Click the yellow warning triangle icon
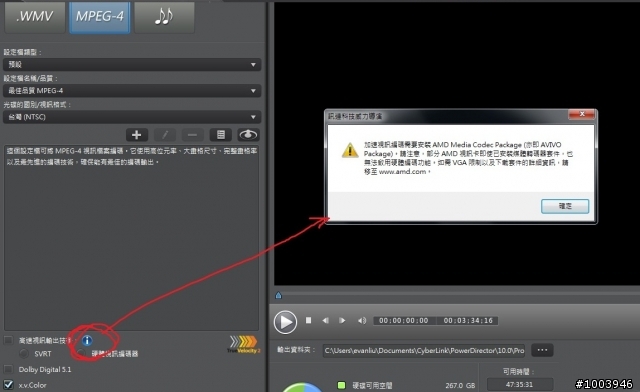 click(x=350, y=150)
